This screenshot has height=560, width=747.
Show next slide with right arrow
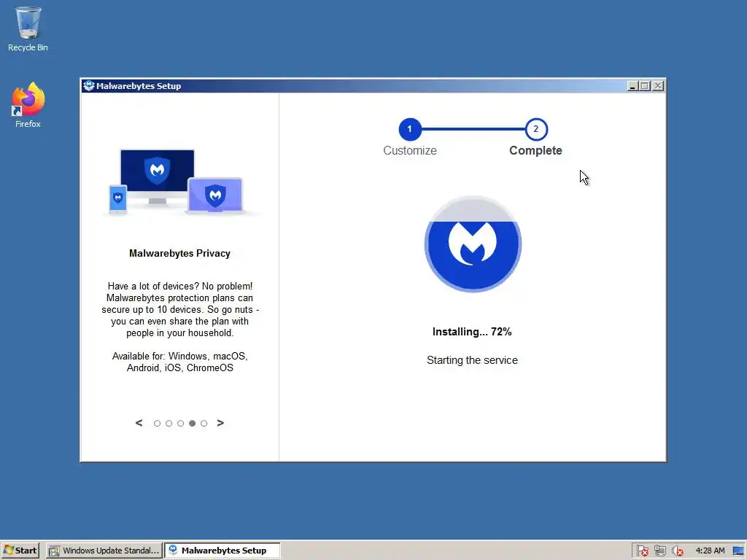pos(220,423)
